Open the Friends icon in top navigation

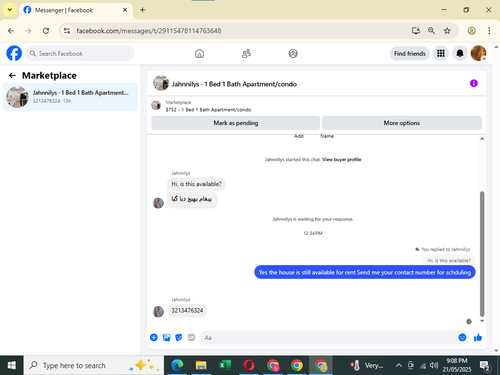(246, 53)
